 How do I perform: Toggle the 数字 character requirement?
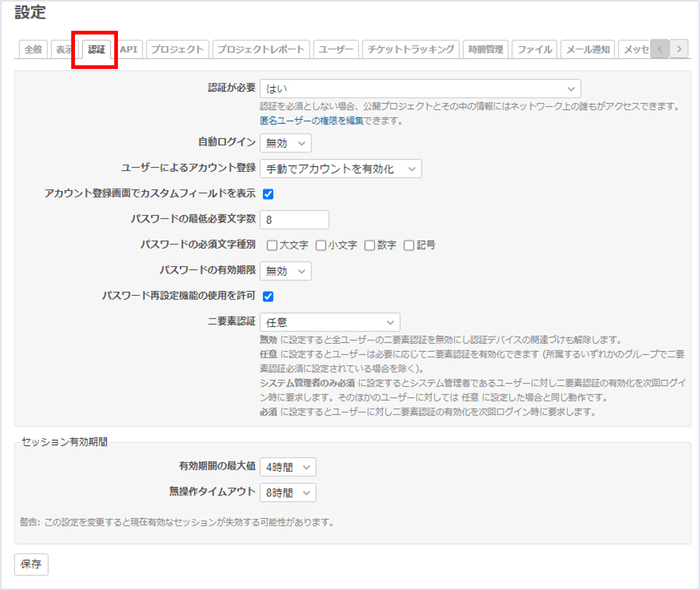coord(369,245)
